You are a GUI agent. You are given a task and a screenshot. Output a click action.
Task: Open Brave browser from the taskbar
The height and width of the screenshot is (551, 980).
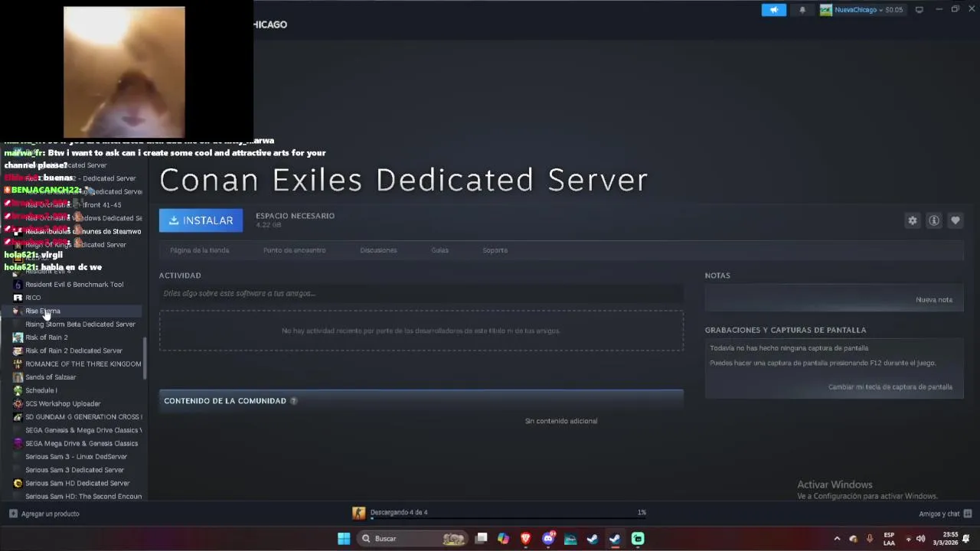[525, 539]
